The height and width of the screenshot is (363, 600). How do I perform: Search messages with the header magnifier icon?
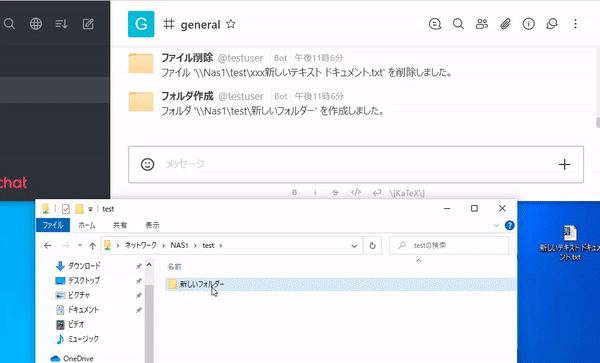pos(458,24)
